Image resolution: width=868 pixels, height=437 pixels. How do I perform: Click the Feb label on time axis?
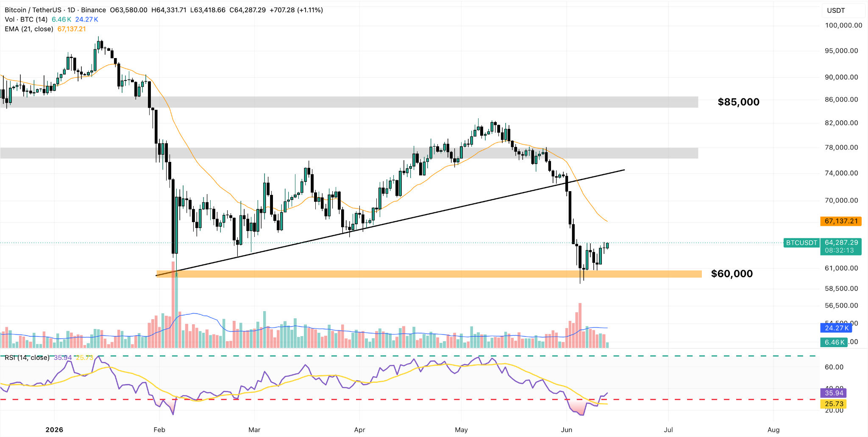coord(159,430)
